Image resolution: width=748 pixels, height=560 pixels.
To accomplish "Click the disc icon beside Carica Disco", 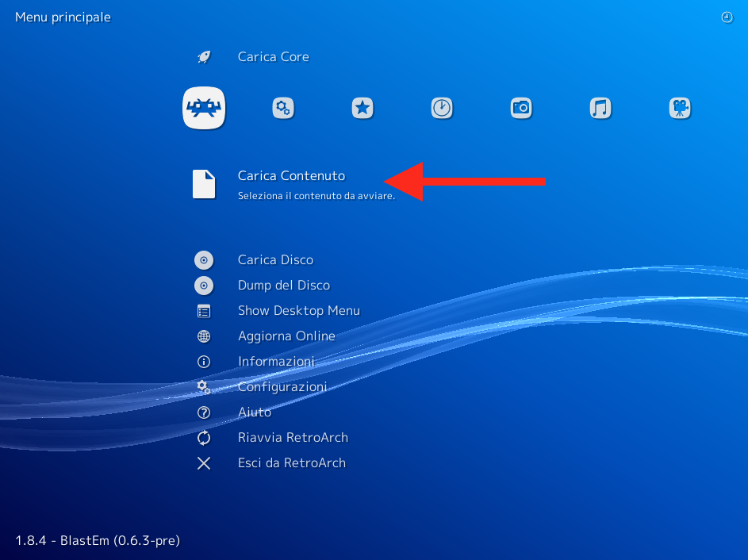I will tap(204, 260).
